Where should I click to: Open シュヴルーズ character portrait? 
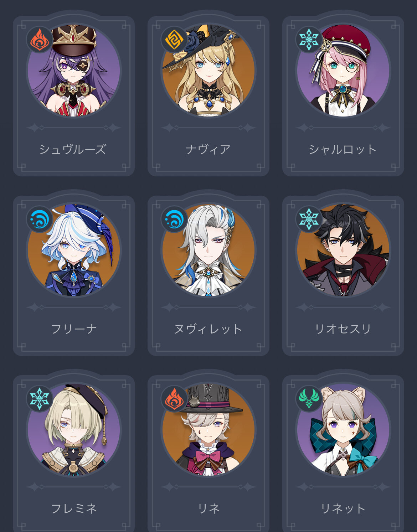tap(74, 70)
